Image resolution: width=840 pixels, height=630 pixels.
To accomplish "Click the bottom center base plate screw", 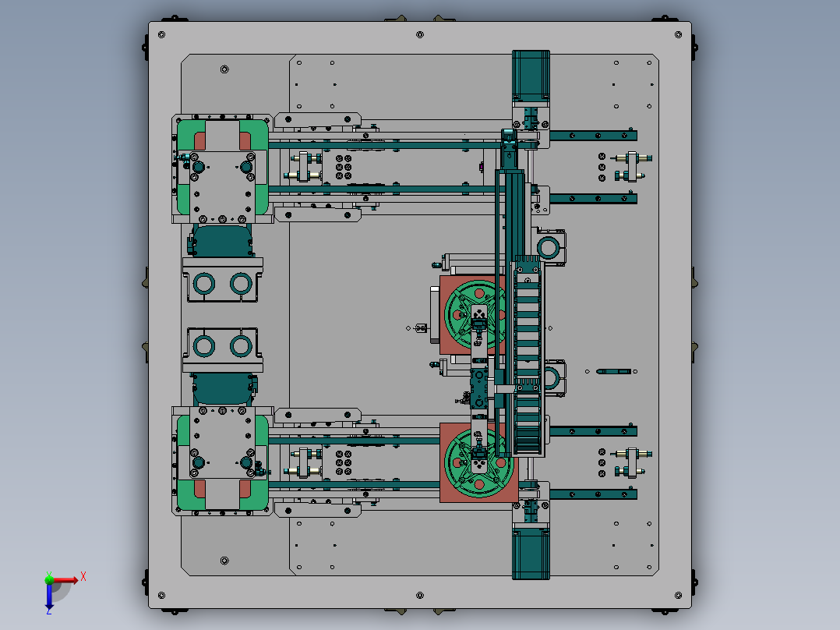I will click(420, 596).
